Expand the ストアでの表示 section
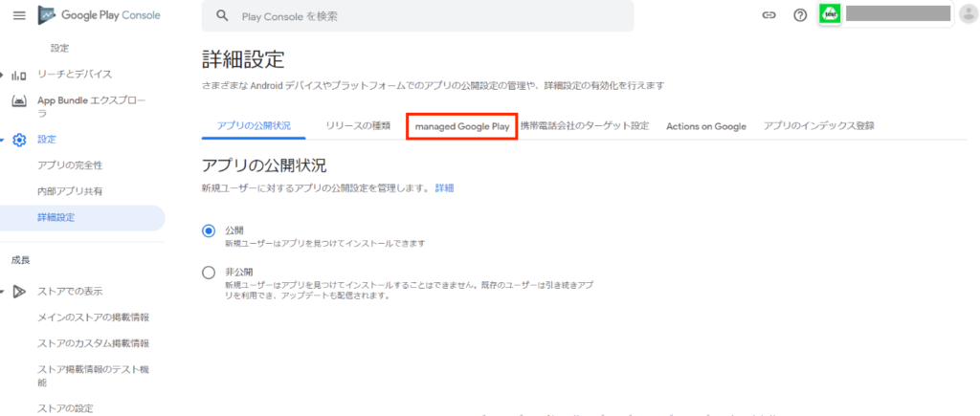980x416 pixels. coord(3,292)
